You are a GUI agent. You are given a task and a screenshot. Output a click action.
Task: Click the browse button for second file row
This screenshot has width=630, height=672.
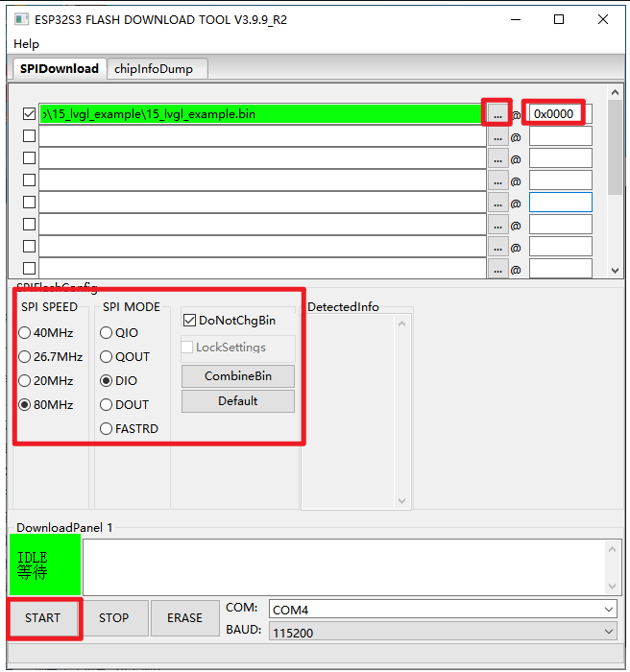497,136
